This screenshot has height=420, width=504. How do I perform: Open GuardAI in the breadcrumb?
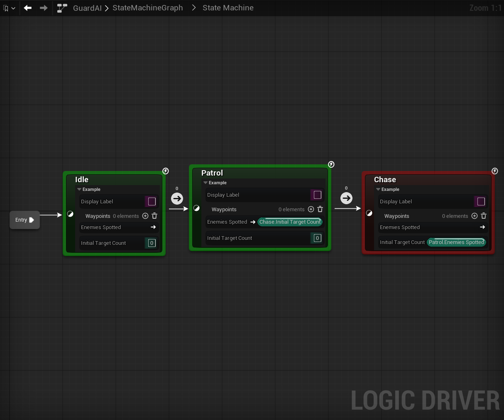(87, 8)
